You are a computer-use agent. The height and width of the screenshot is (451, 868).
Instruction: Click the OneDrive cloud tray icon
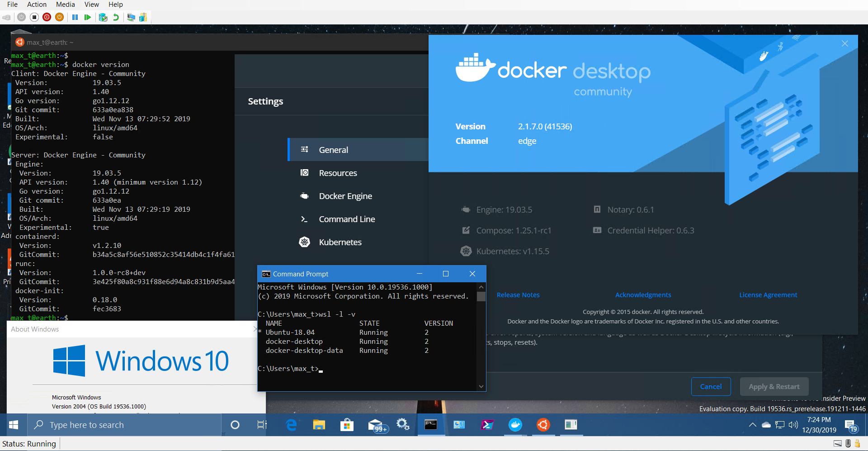pos(766,425)
